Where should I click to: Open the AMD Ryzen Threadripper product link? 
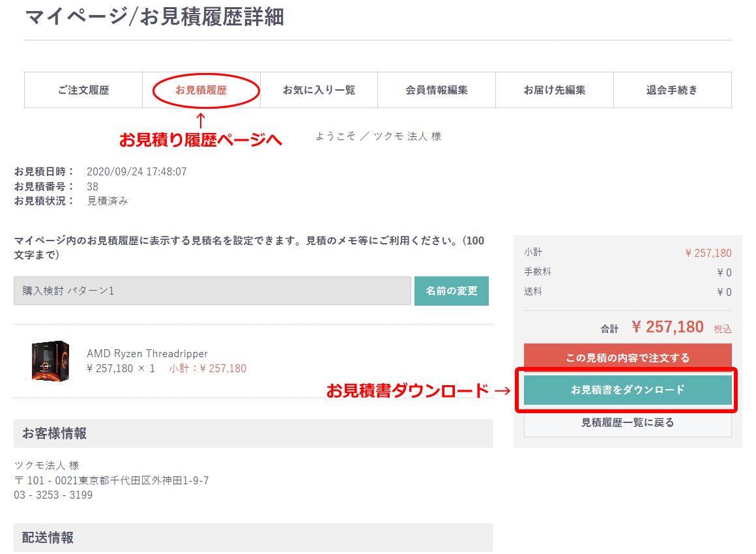click(147, 354)
